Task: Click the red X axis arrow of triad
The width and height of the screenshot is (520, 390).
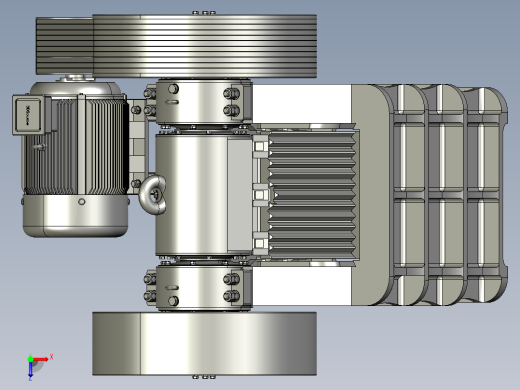Action: (x=41, y=359)
